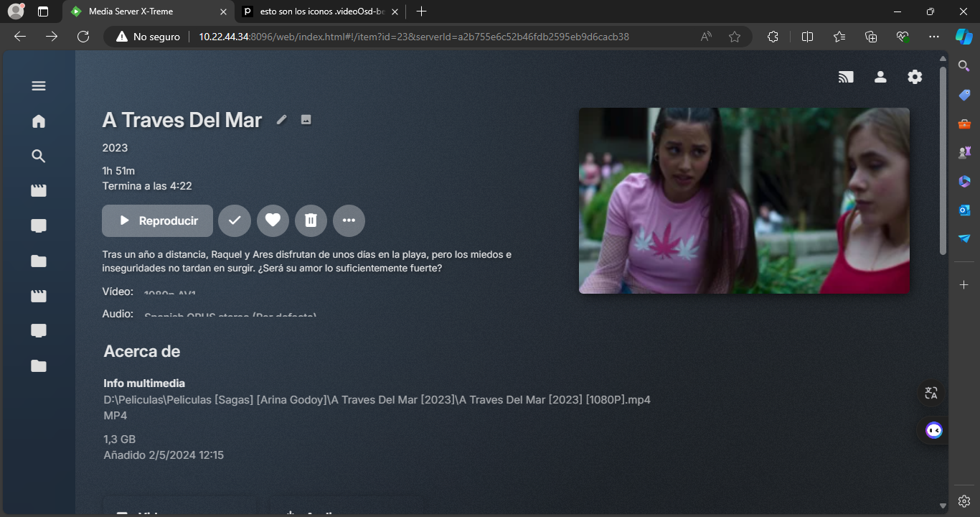Open the browser profile avatar
Screen dimensions: 980x517
tap(16, 11)
